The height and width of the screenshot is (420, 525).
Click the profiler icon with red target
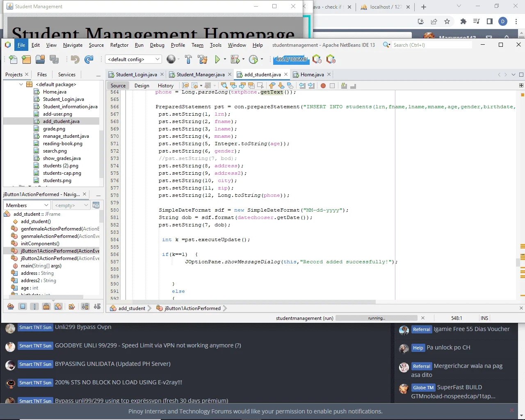331,59
